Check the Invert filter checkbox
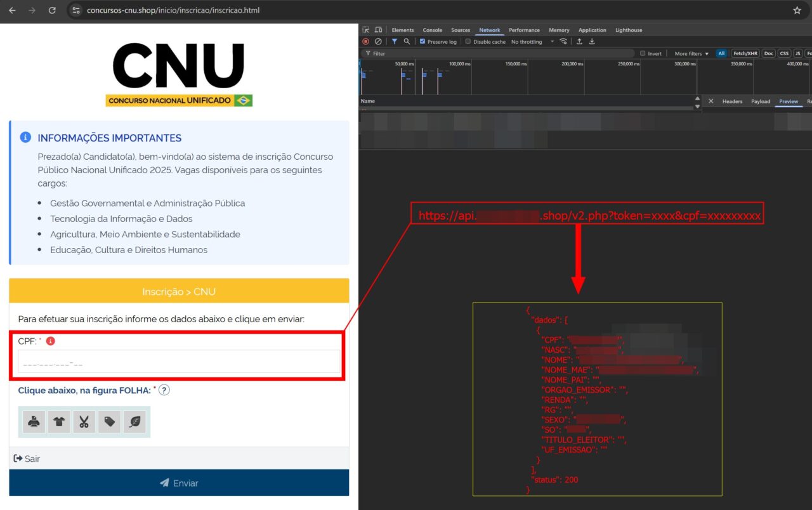 [x=643, y=53]
